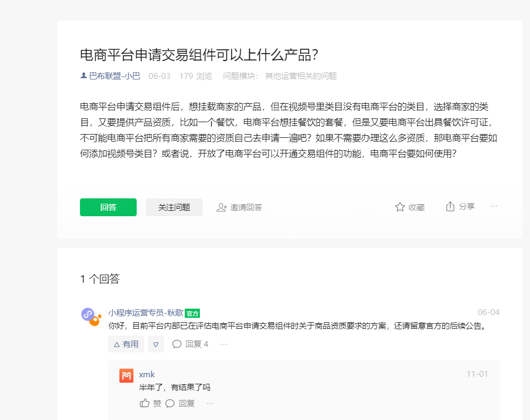Click the 06-03 post date
Image resolution: width=530 pixels, height=420 pixels.
(159, 76)
